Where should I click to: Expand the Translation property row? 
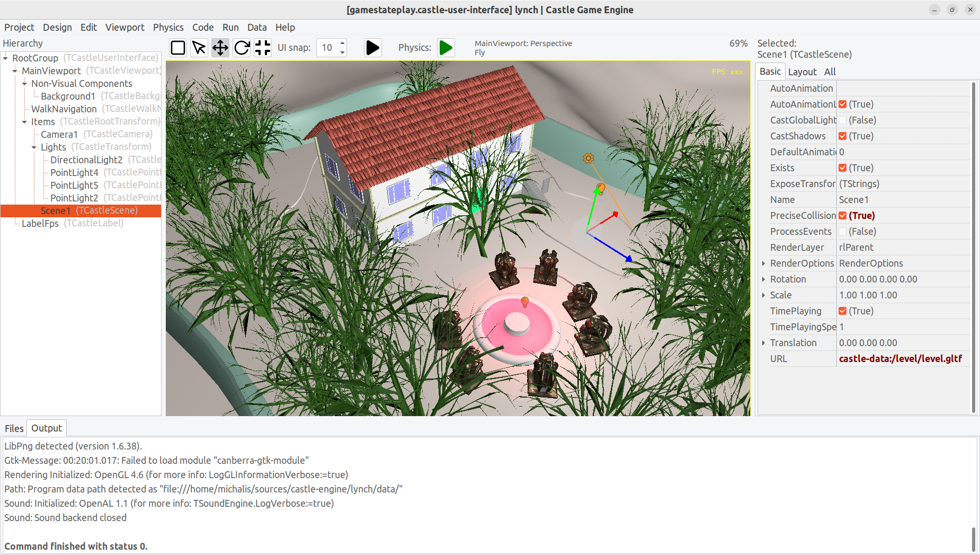click(763, 343)
